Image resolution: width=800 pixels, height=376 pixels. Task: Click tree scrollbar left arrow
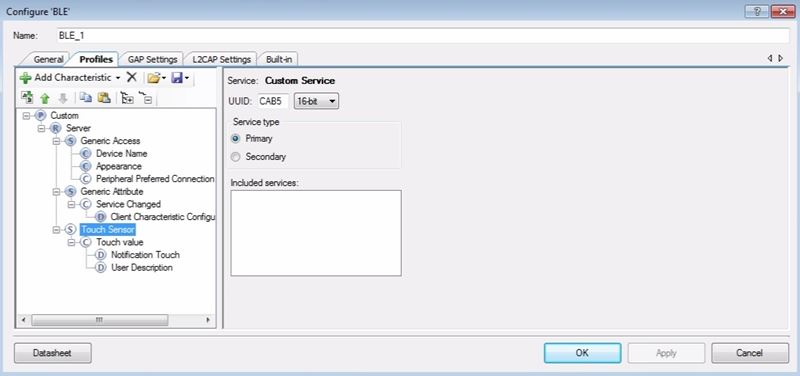click(x=23, y=320)
